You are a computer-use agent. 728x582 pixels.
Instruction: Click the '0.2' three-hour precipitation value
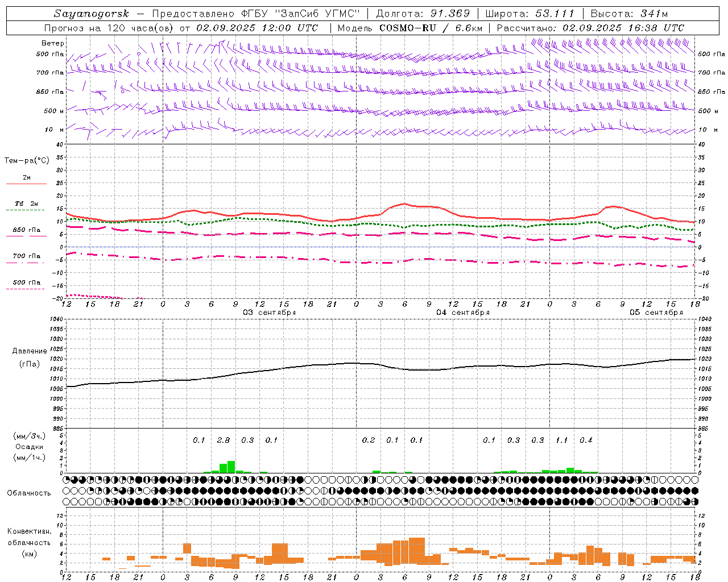(x=369, y=440)
